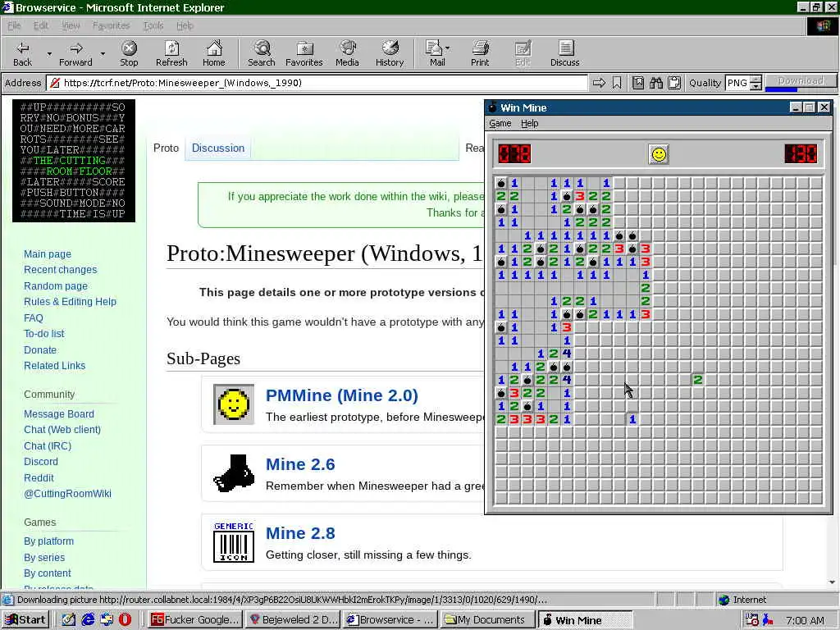Click the Win Mine taskbar button

pyautogui.click(x=584, y=620)
